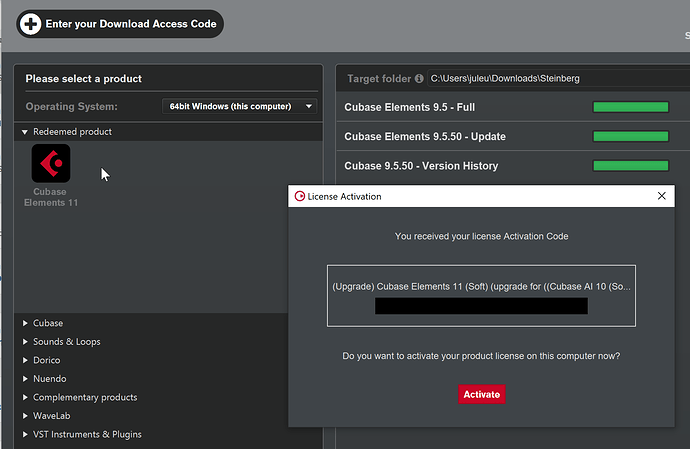Click the red Activate button
This screenshot has height=449, width=690.
coord(481,394)
